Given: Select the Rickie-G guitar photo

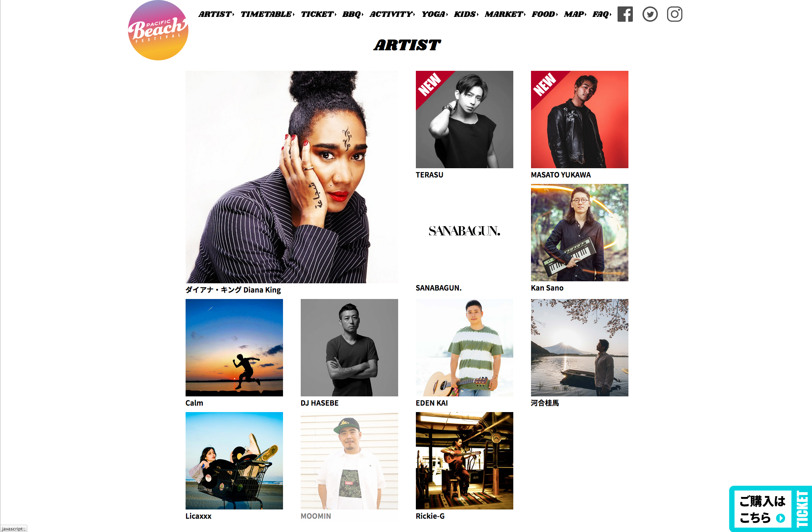Looking at the screenshot, I should click(x=465, y=461).
